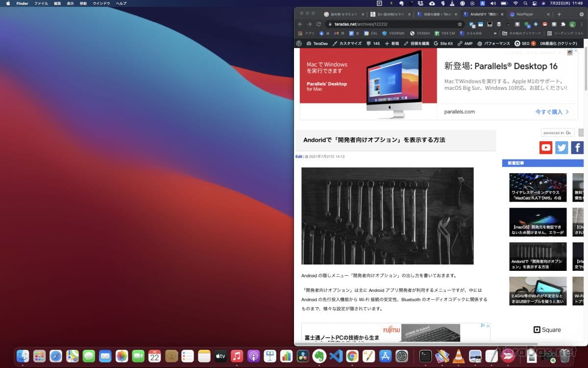Click カスタマイズ in the WordPress admin bar
588x368 pixels.
click(x=347, y=43)
